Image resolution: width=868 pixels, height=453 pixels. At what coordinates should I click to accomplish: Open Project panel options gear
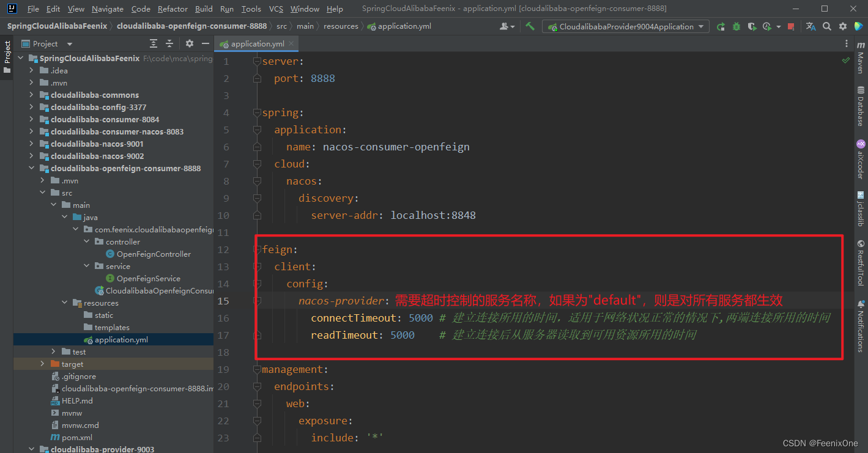coord(190,43)
